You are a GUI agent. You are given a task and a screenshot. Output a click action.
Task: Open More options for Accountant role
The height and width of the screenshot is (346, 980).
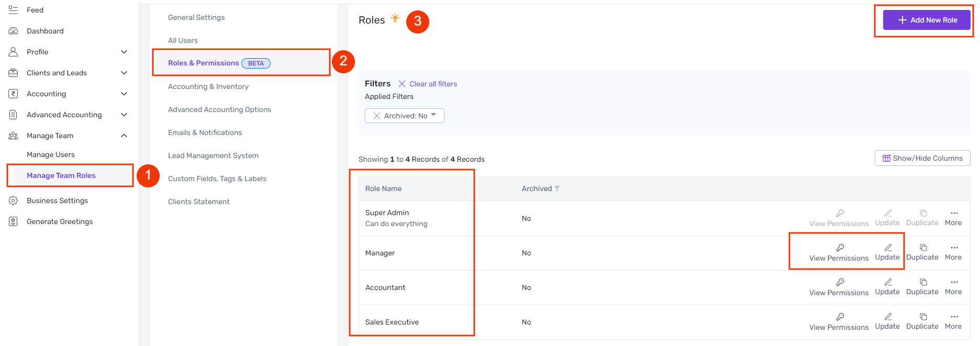click(954, 282)
